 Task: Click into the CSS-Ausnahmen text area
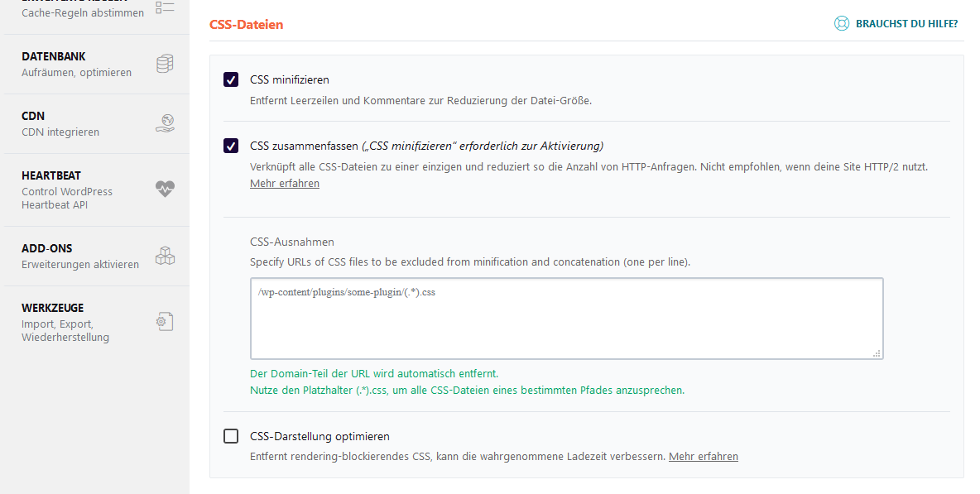pyautogui.click(x=566, y=319)
